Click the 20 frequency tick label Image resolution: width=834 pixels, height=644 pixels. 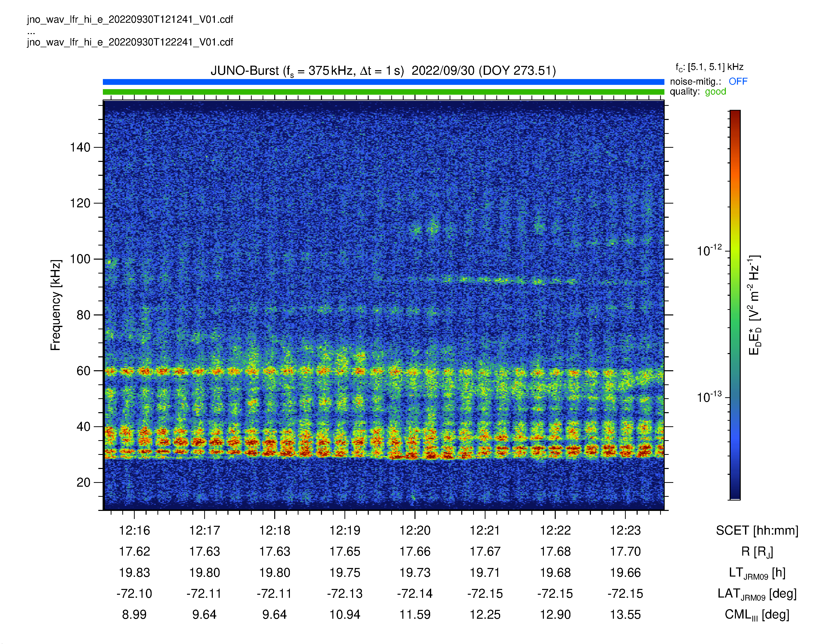click(83, 483)
